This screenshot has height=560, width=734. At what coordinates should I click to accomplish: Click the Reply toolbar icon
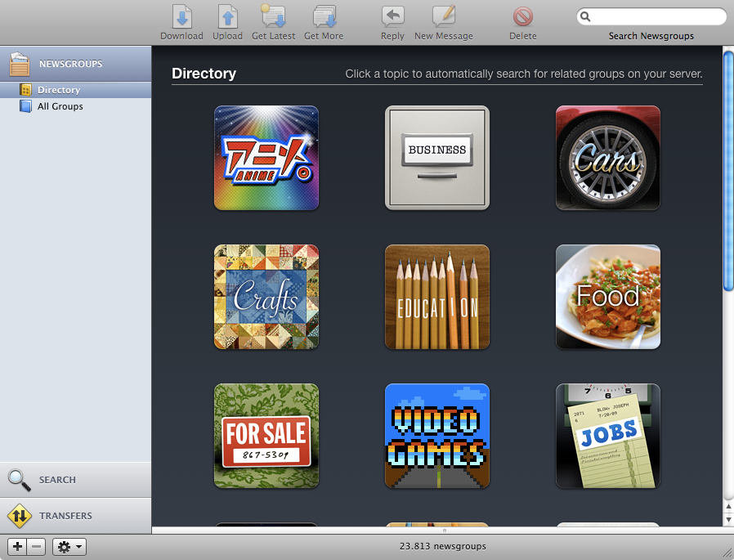click(392, 16)
